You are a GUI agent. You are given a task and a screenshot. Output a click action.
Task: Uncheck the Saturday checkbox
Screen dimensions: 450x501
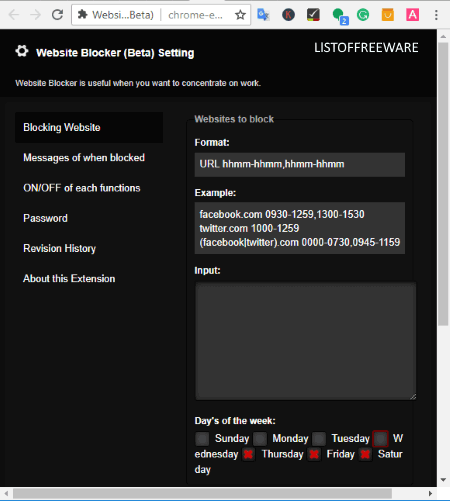pos(365,454)
